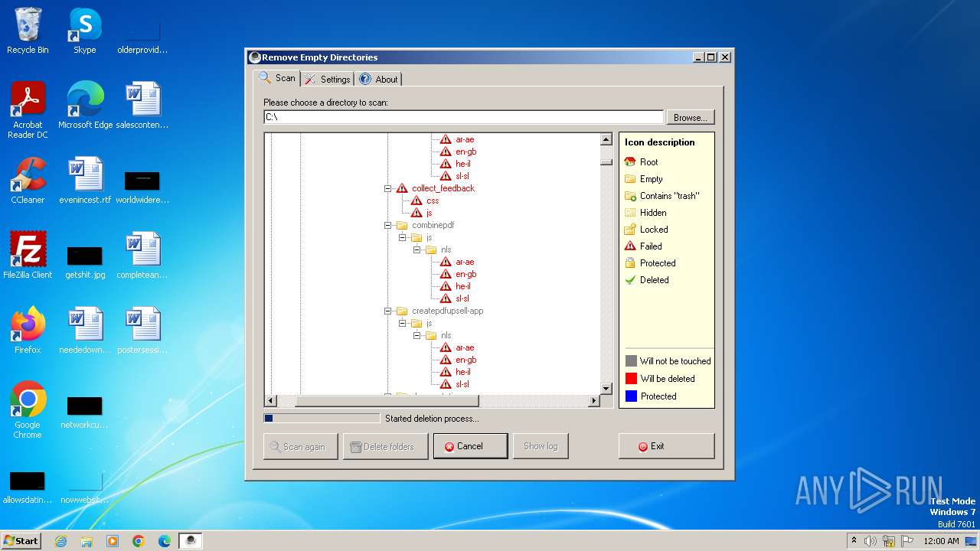This screenshot has width=980, height=551.
Task: Cancel the deletion process
Action: [470, 446]
